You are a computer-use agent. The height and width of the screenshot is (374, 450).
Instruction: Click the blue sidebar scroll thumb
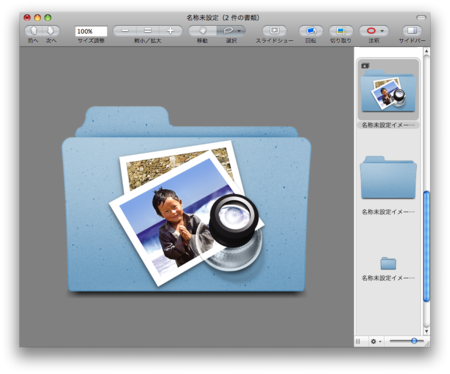(426, 247)
